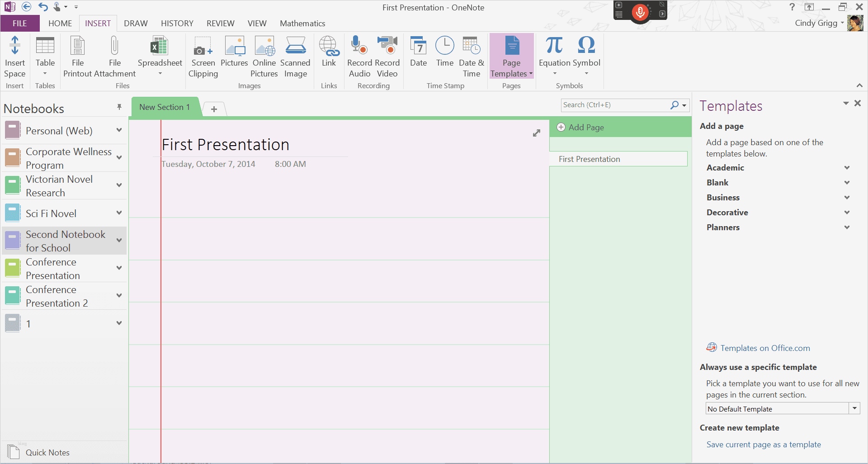Viewport: 868px width, 464px height.
Task: Switch to the HISTORY tab
Action: tap(177, 24)
